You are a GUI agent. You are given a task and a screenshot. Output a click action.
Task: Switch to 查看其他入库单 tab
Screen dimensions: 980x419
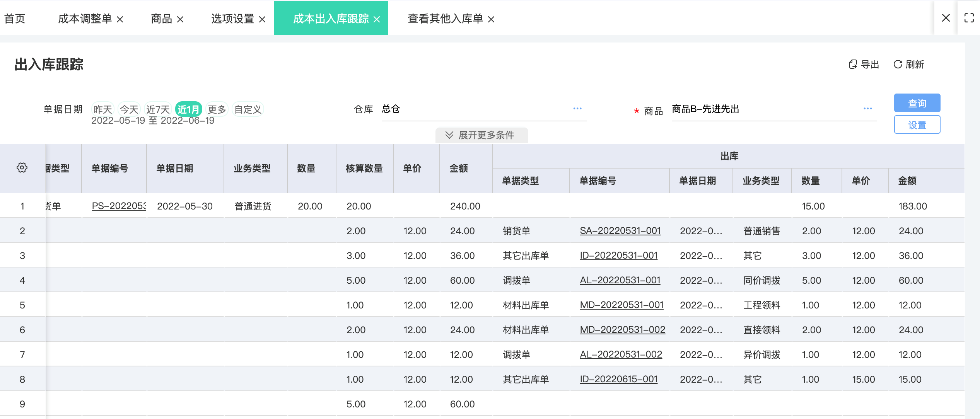click(445, 19)
